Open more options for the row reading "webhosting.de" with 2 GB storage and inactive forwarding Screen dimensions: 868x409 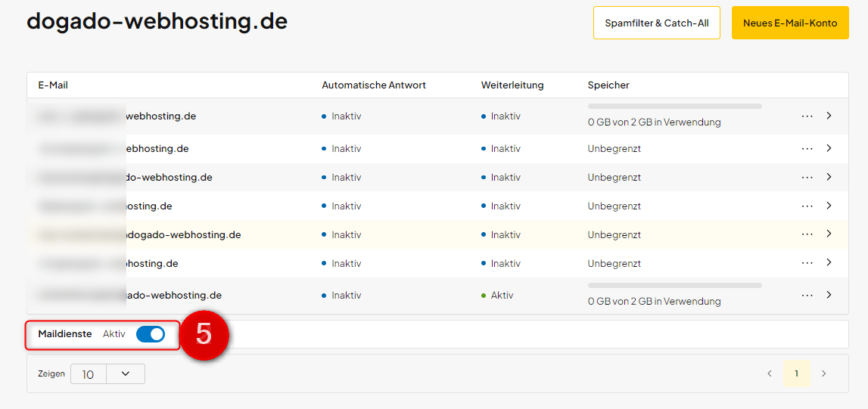[x=807, y=116]
